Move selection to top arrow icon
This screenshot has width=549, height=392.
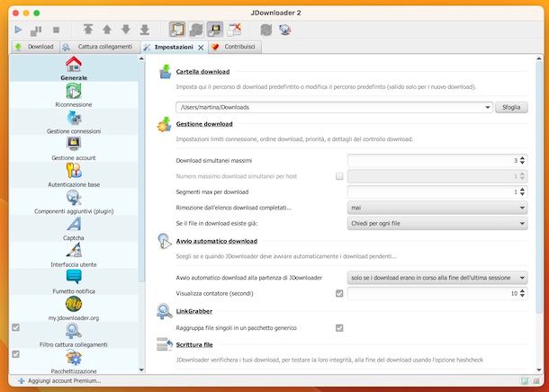click(88, 30)
